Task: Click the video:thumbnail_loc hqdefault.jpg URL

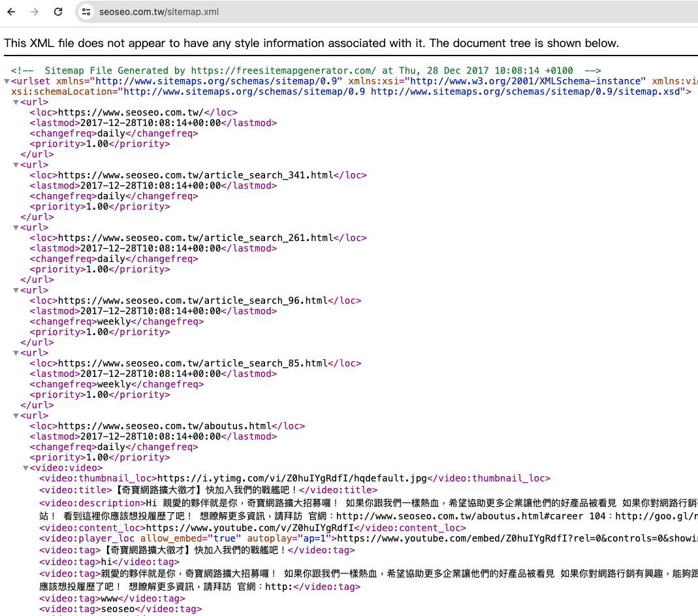Action: (x=292, y=479)
